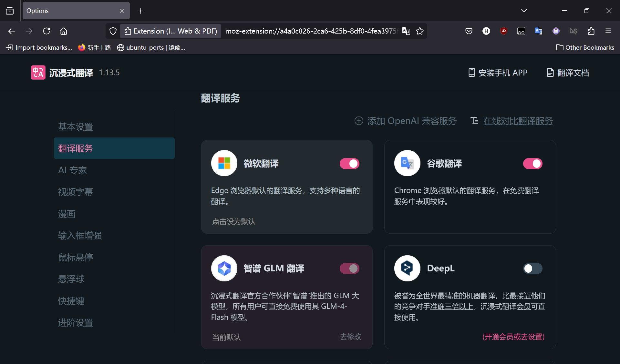The height and width of the screenshot is (364, 620).
Task: Bookmark this page with the star icon
Action: tap(420, 31)
